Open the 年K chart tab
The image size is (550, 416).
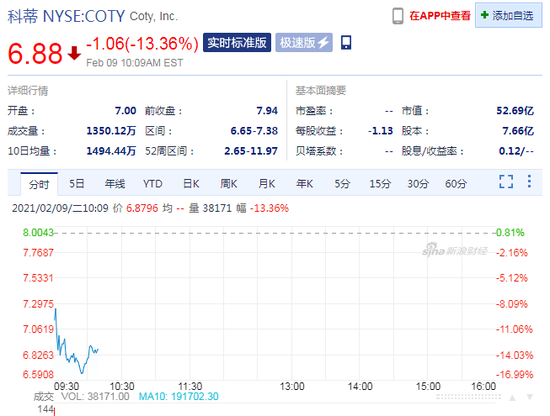(x=304, y=183)
